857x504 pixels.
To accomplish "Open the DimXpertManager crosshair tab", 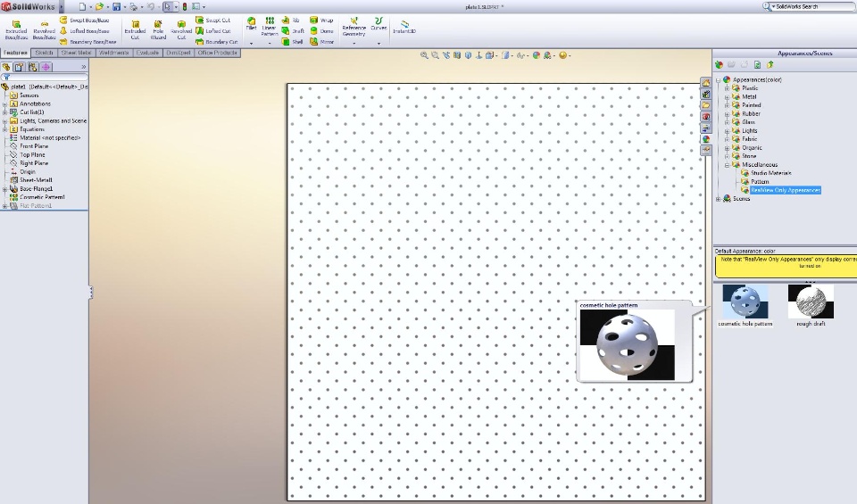I will coord(46,67).
